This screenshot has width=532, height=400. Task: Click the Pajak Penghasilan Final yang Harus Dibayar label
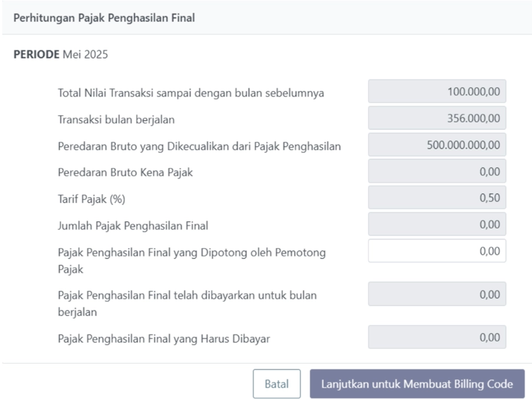[164, 339]
